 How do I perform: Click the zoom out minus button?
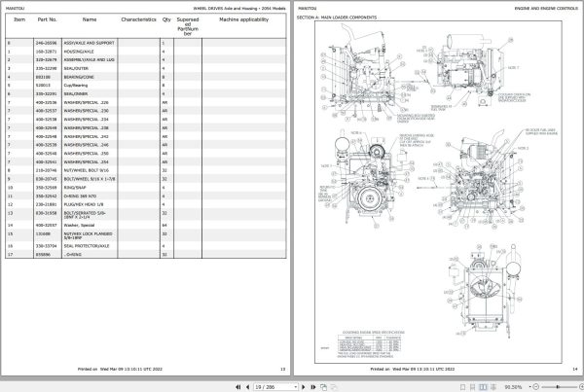536,387
